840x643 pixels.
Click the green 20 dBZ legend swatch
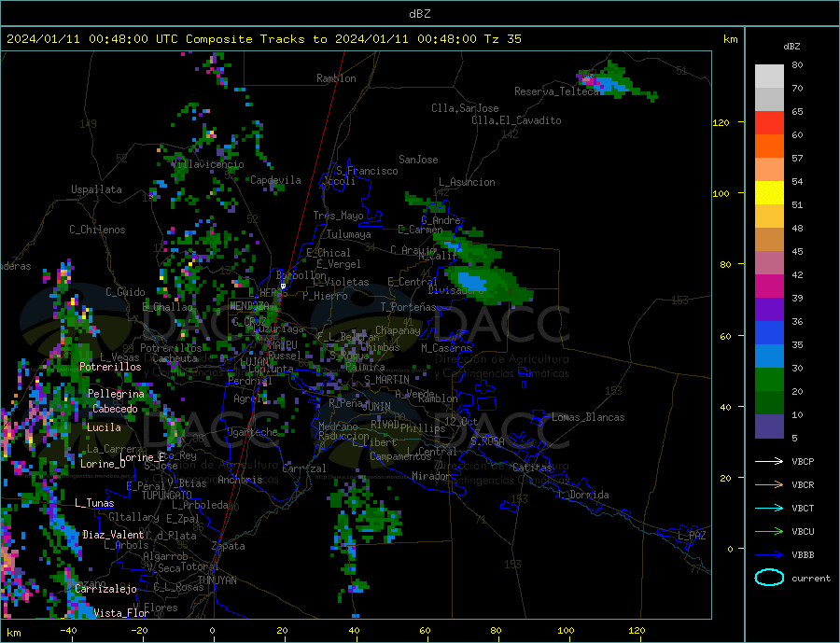tap(769, 380)
